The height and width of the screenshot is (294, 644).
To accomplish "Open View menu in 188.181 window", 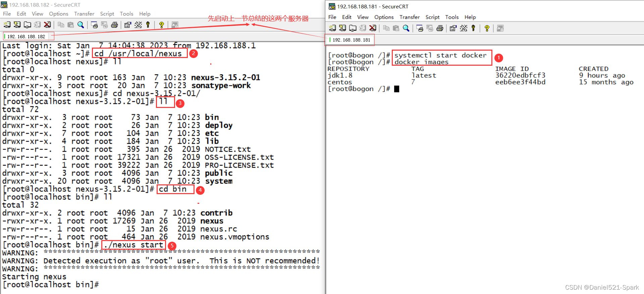I will pyautogui.click(x=363, y=17).
